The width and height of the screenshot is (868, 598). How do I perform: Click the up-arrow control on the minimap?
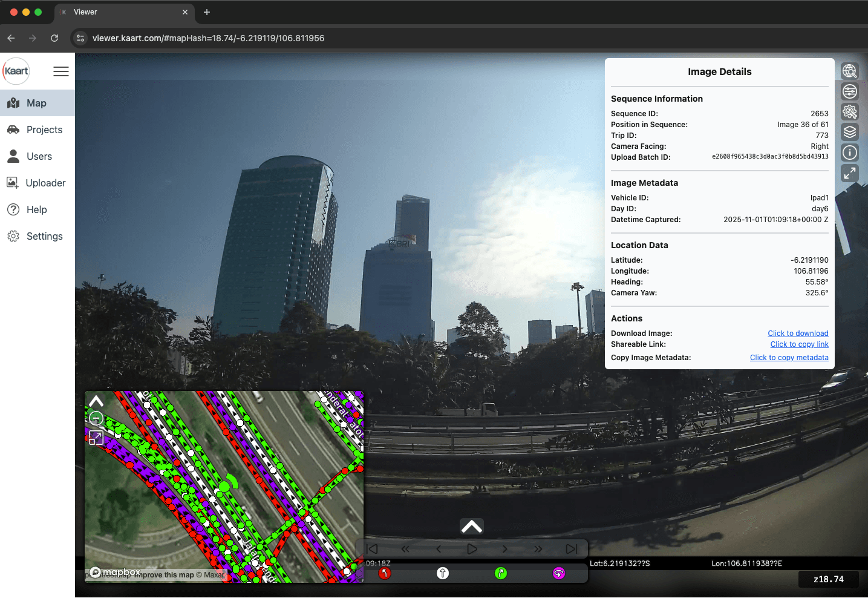[x=96, y=400]
